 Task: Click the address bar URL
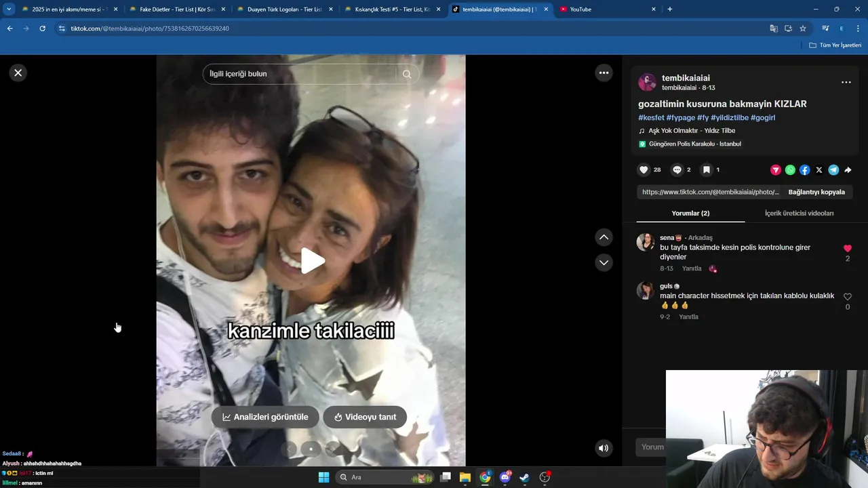coord(150,28)
